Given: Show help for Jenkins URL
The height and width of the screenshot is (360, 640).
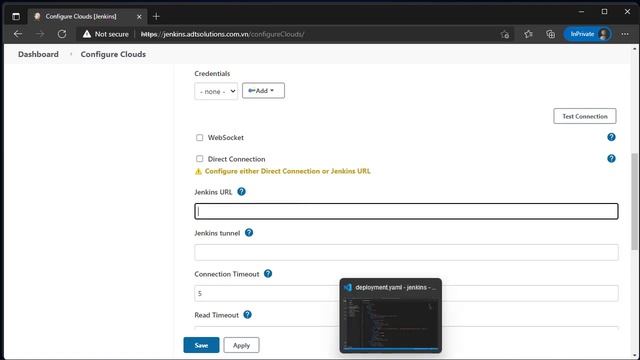Looking at the screenshot, I should point(241,191).
